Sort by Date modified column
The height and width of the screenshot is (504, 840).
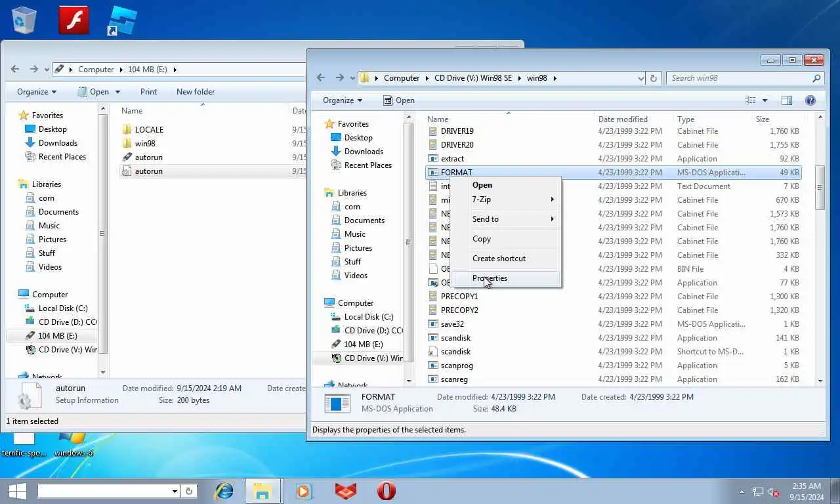[634, 119]
